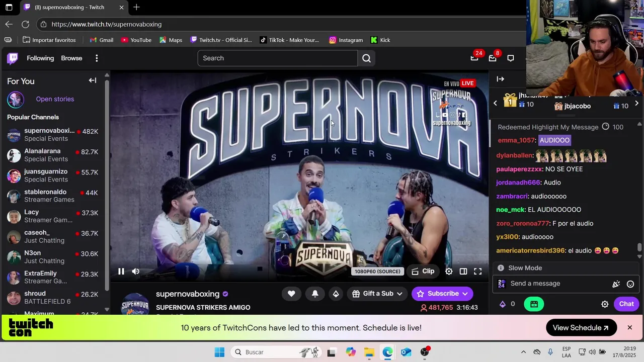Open the three-dot more menu in Twitch header
Viewport: 644px width, 362px height.
(x=97, y=58)
